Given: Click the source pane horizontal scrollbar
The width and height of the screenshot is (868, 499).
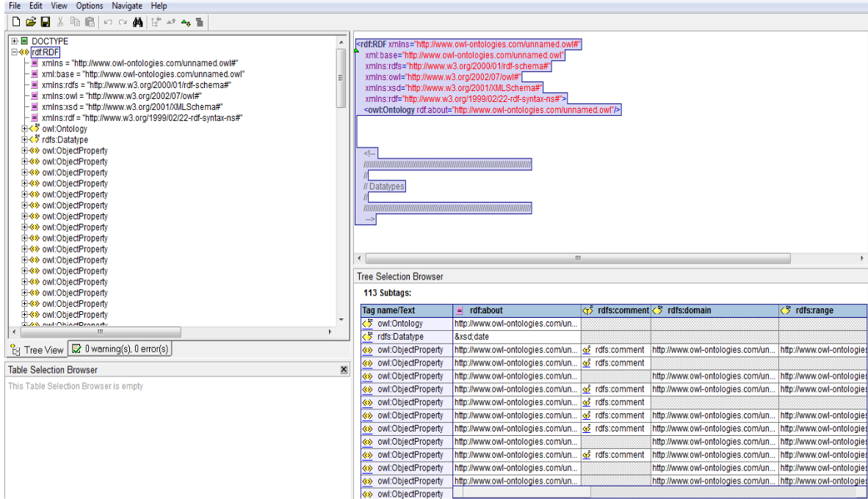Looking at the screenshot, I should point(578,258).
